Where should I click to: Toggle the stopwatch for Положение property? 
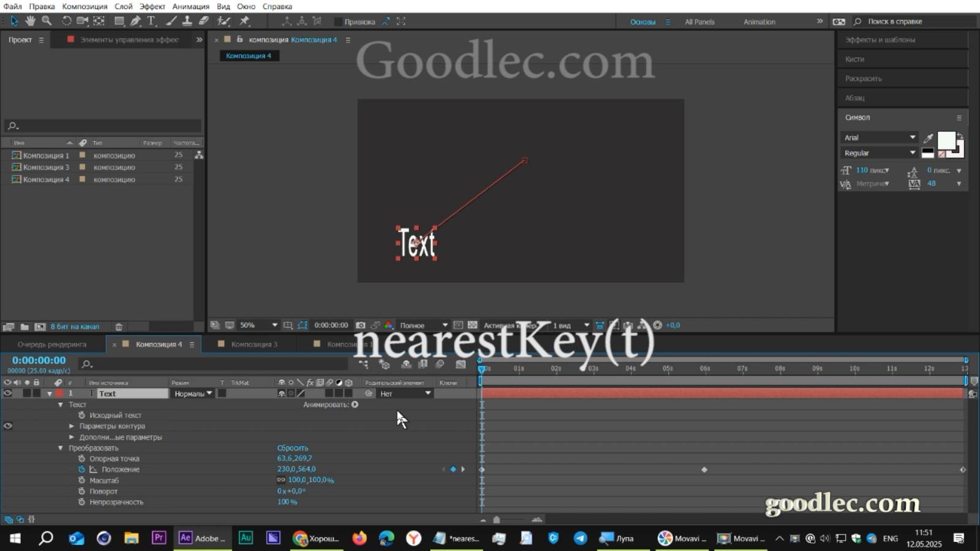81,469
